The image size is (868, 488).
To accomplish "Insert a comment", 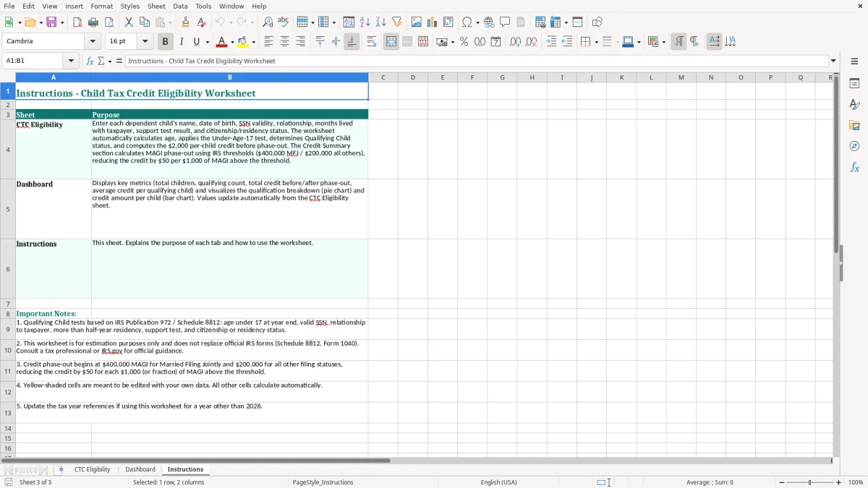I will 505,22.
